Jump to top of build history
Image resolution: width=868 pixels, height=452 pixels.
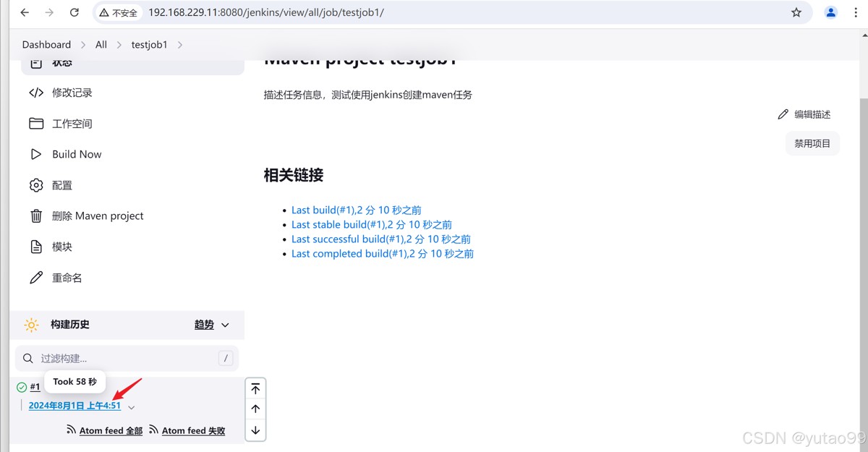point(255,389)
